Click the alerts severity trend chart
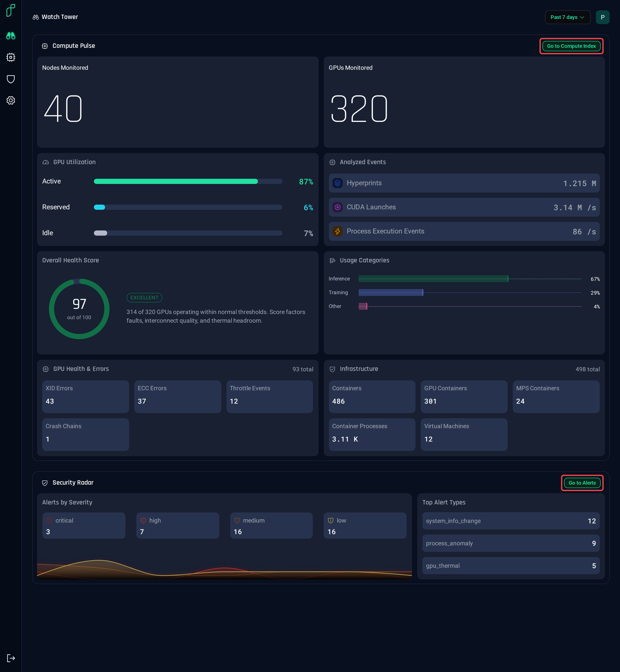This screenshot has height=672, width=620. pos(224,569)
